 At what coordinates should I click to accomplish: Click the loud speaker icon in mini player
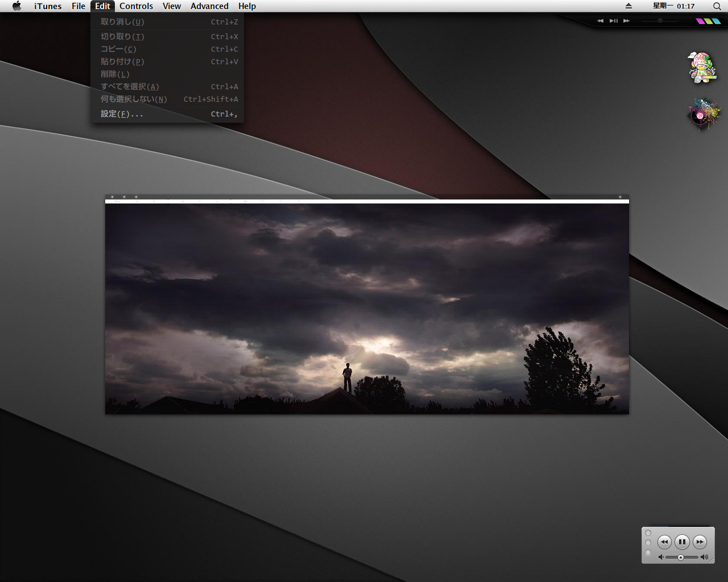(705, 558)
